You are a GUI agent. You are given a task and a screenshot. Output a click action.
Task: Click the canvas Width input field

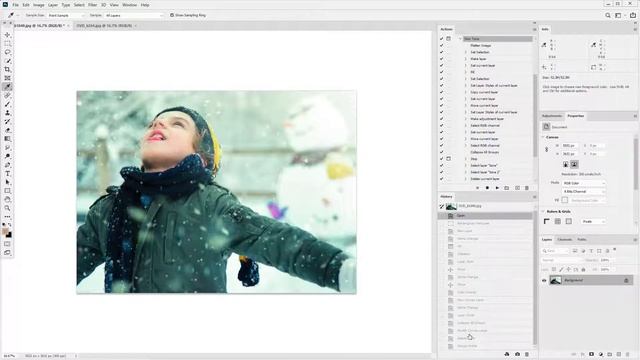(x=570, y=146)
